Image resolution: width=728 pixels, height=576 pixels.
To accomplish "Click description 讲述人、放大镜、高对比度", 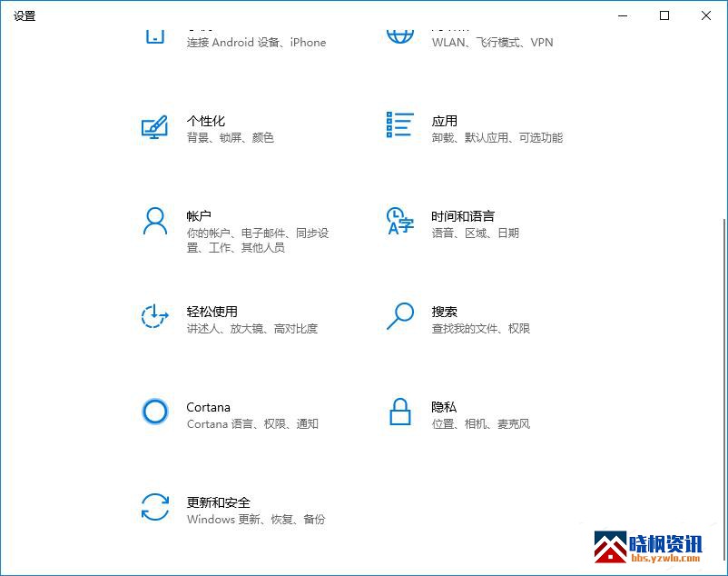I will 252,328.
